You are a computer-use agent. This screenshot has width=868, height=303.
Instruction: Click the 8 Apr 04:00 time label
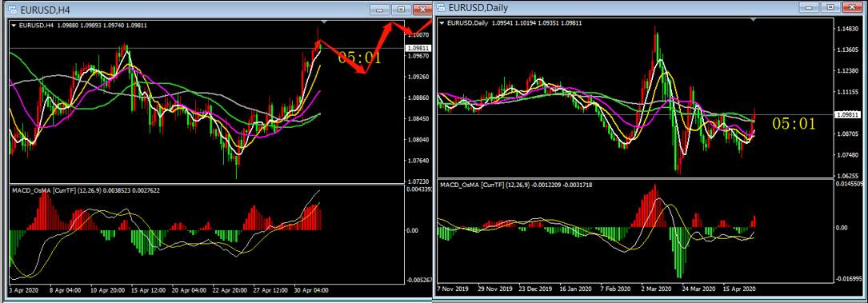click(x=66, y=289)
